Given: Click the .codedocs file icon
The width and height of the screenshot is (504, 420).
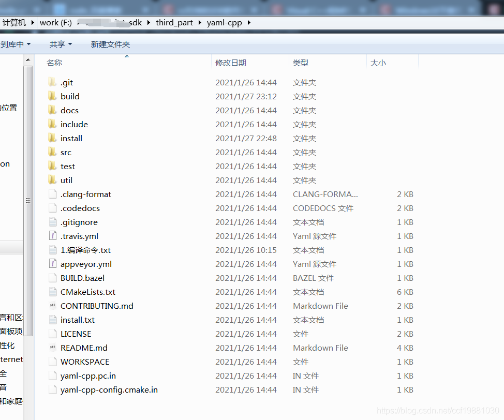Looking at the screenshot, I should click(x=52, y=208).
